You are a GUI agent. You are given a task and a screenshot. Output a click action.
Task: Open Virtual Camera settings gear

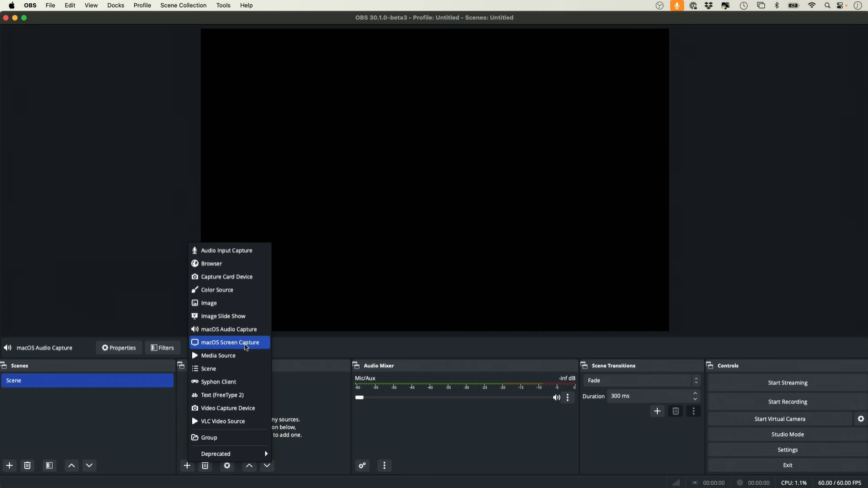[x=861, y=419]
